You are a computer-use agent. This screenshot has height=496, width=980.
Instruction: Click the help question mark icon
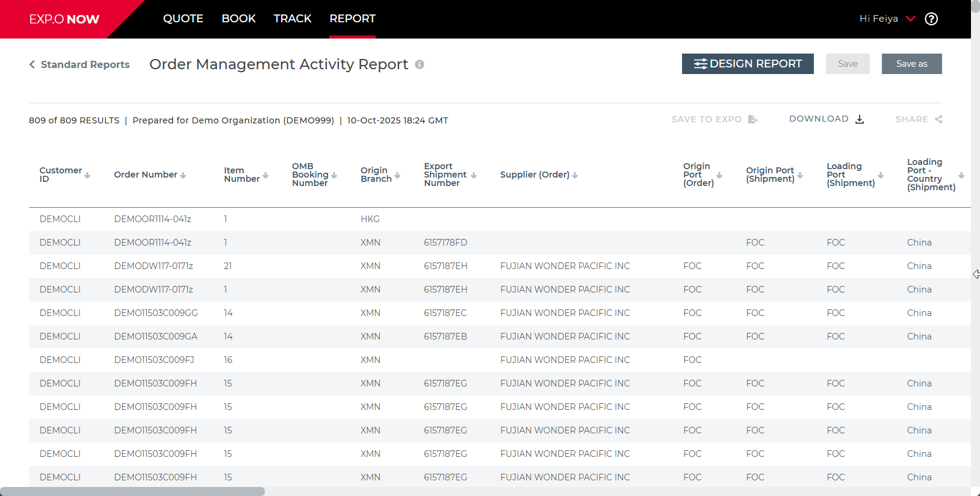[x=931, y=19]
